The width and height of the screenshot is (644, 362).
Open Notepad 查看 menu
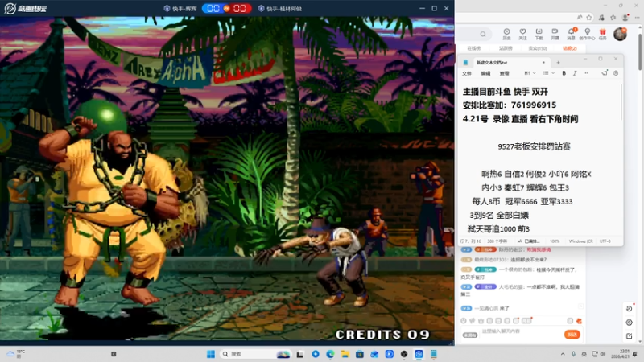(x=505, y=73)
